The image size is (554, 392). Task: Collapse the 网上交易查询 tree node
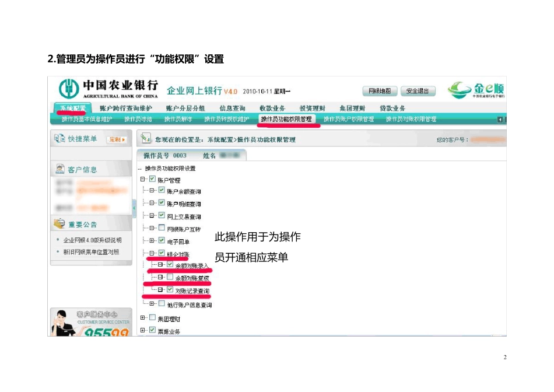(152, 216)
